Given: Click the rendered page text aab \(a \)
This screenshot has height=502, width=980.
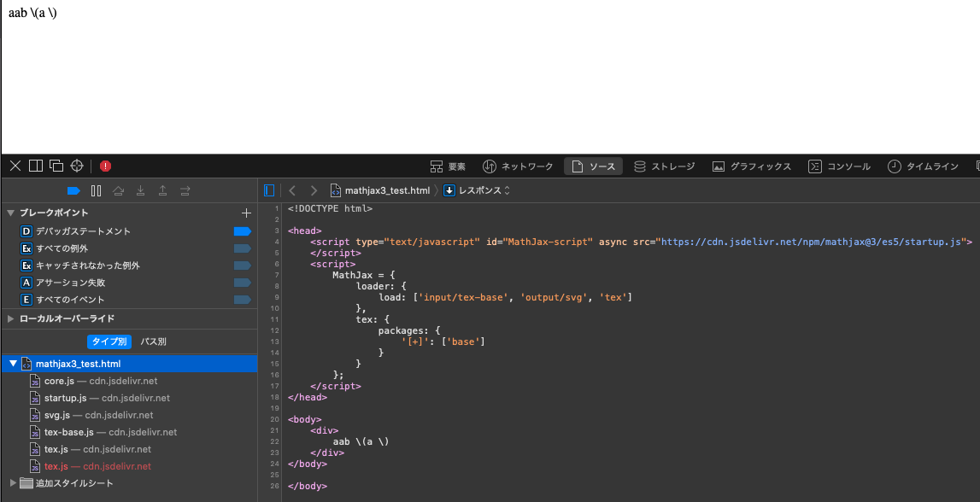Looking at the screenshot, I should pyautogui.click(x=32, y=13).
